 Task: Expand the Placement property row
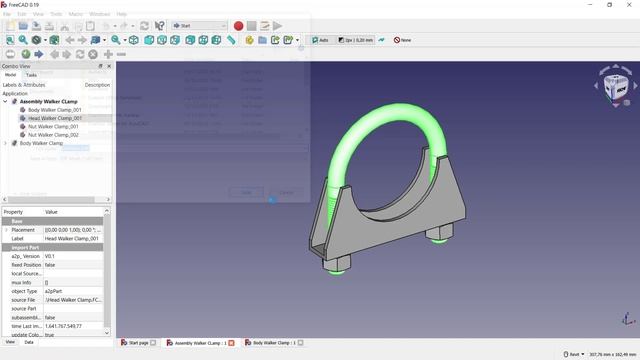(x=6, y=230)
